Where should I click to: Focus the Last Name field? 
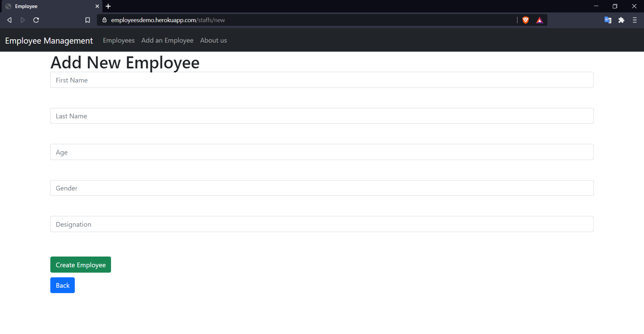tap(322, 116)
